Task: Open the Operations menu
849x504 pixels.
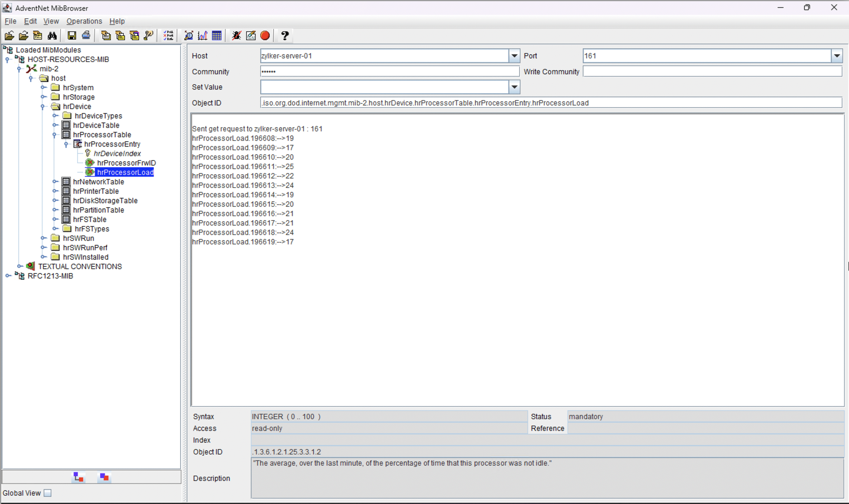Action: [84, 21]
